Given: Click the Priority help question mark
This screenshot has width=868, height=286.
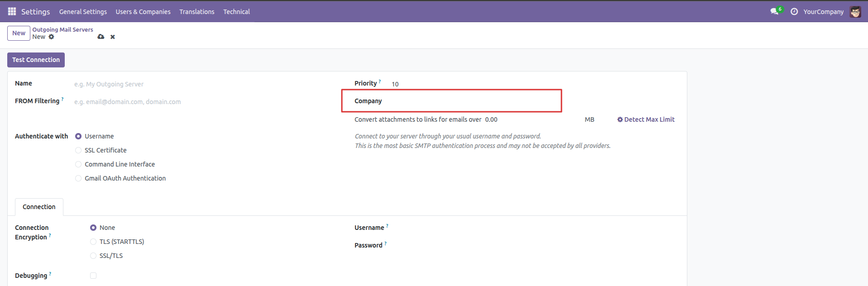Looking at the screenshot, I should click(380, 81).
